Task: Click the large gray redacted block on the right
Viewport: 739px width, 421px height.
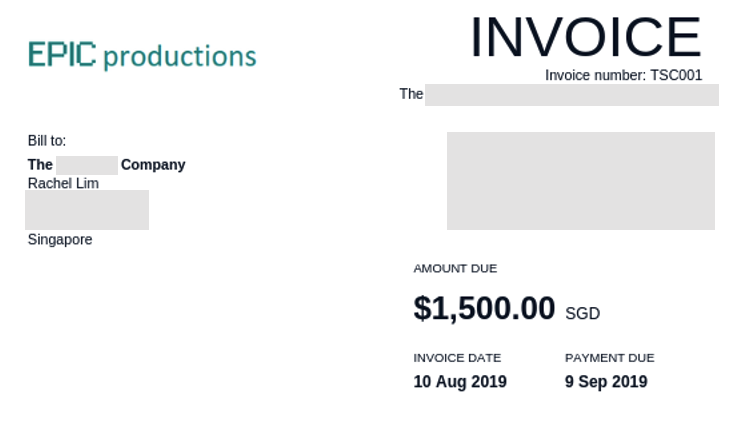Action: point(580,181)
